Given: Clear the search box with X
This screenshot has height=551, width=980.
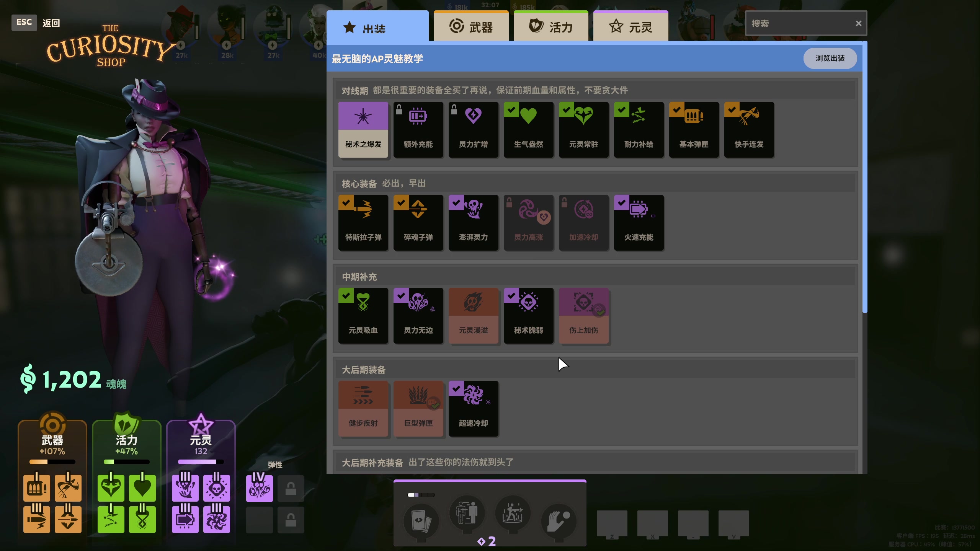Looking at the screenshot, I should [x=858, y=23].
